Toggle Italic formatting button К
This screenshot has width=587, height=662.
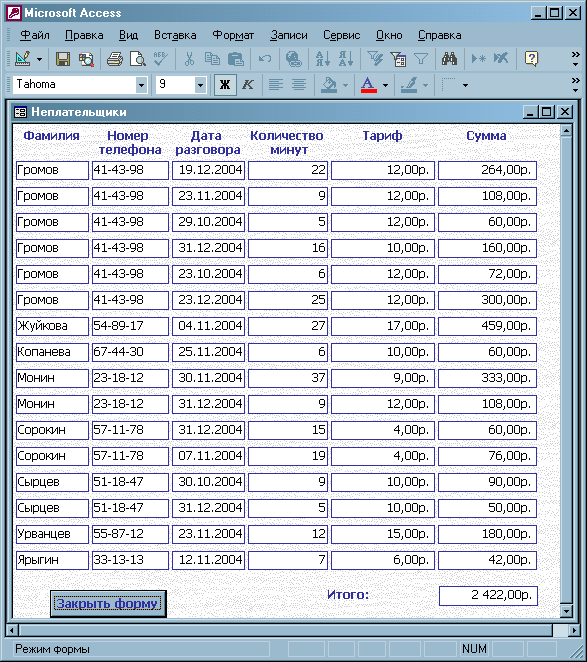(247, 85)
